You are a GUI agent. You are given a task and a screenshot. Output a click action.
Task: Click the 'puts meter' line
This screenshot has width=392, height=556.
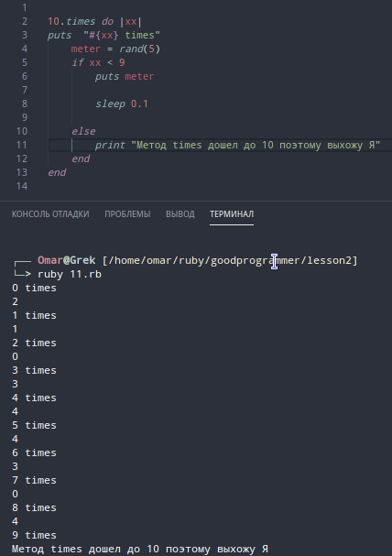(x=125, y=77)
